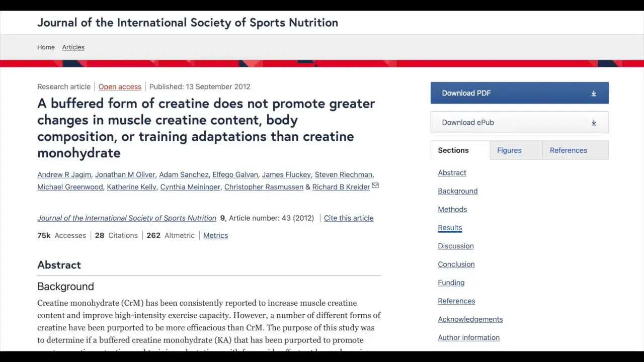
Task: Open author Elfego Galvan
Action: pyautogui.click(x=235, y=174)
